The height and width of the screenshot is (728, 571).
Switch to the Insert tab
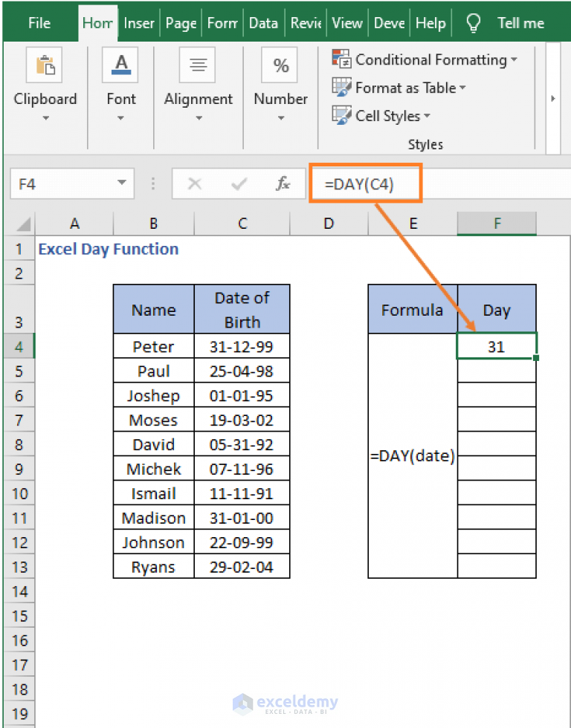tap(138, 23)
